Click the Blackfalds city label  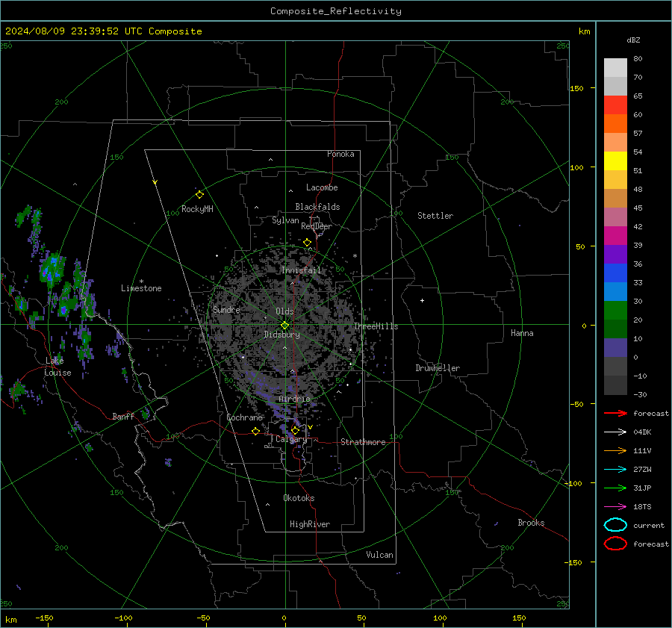(x=317, y=207)
